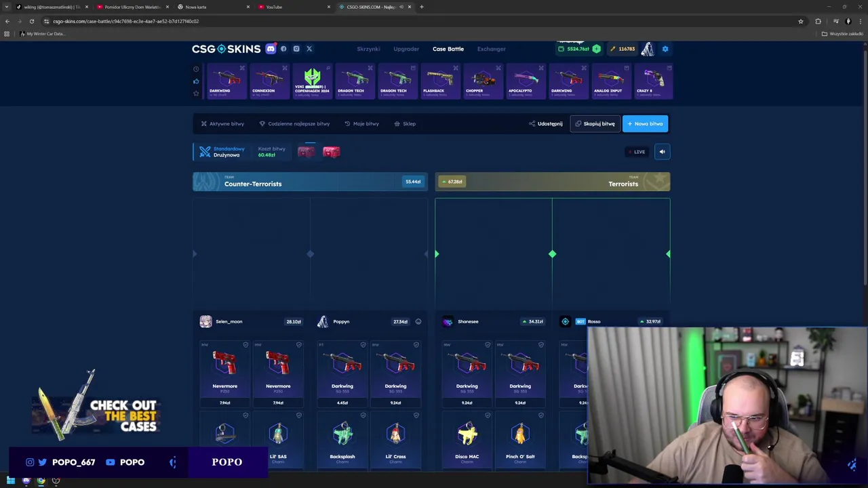Mute the battle sound speaker icon
The image size is (868, 488).
[x=663, y=152]
